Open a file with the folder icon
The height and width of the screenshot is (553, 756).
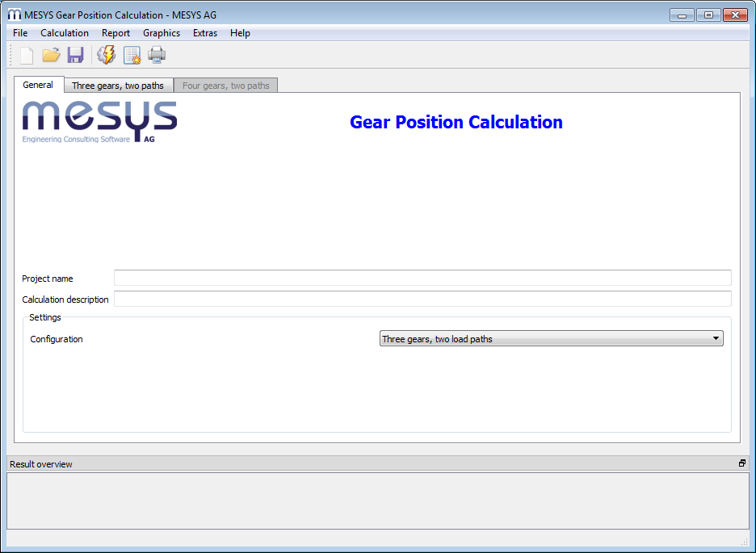click(51, 55)
